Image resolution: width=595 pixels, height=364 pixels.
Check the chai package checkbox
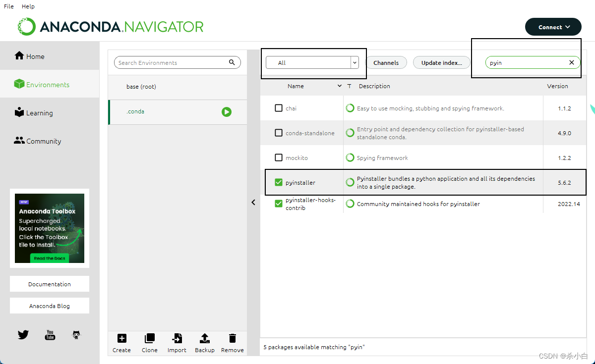pos(279,108)
